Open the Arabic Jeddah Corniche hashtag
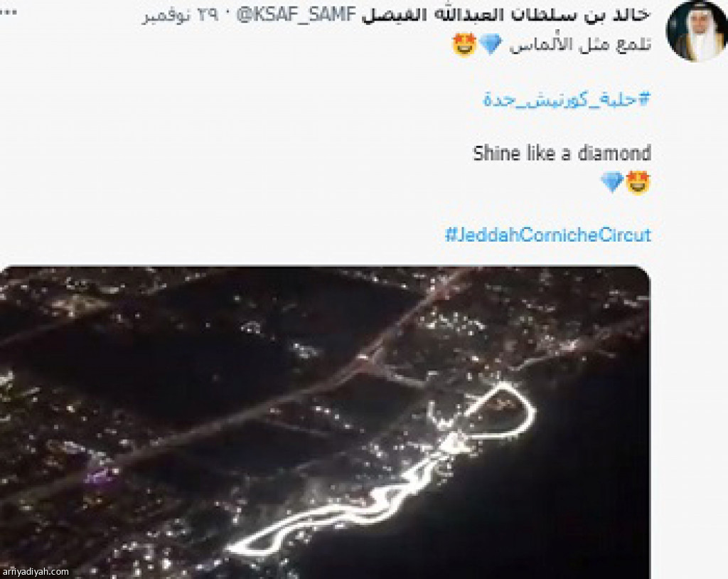This screenshot has width=728, height=579. (567, 99)
